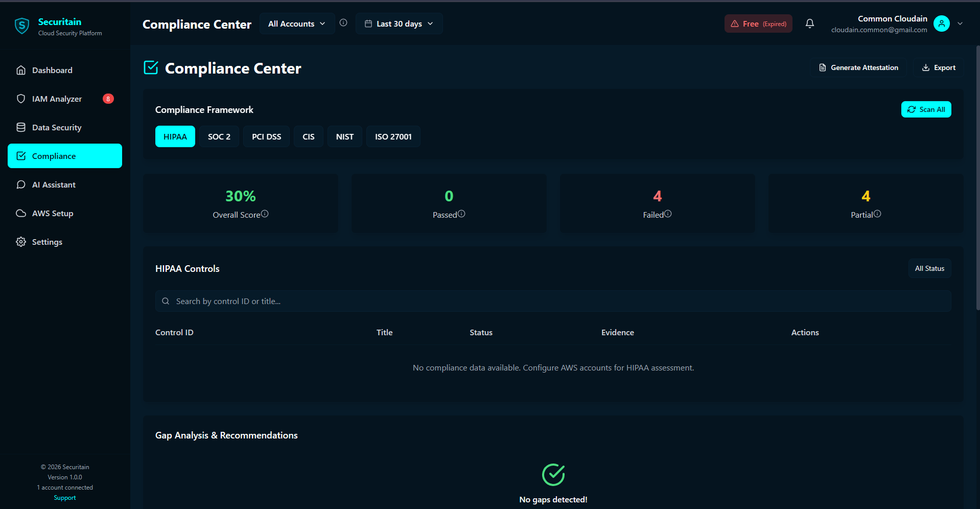The height and width of the screenshot is (509, 980).
Task: Click the Actions column header
Action: pyautogui.click(x=805, y=332)
